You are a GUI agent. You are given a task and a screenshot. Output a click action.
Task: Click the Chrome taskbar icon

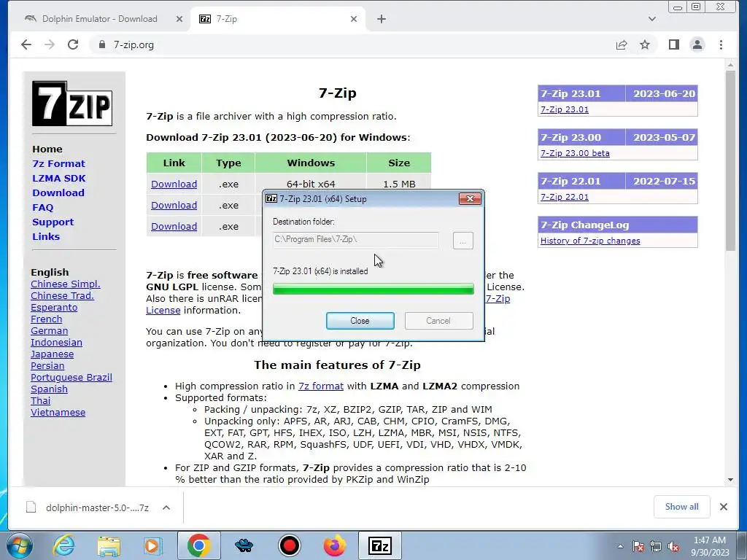click(x=198, y=545)
